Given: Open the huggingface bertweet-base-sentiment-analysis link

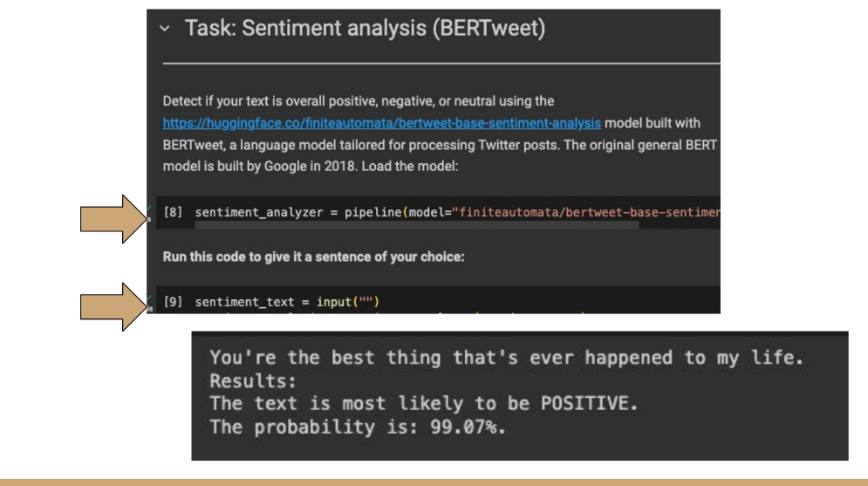Looking at the screenshot, I should click(x=381, y=123).
